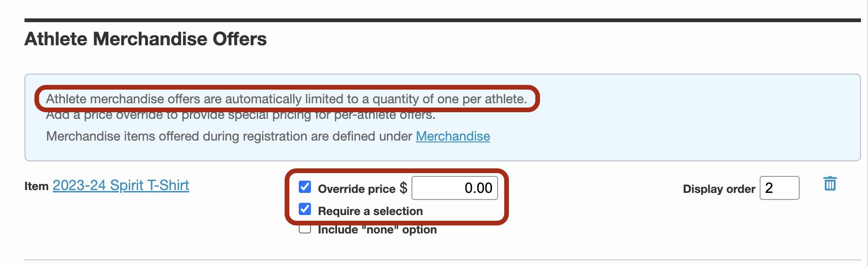Viewport: 868px width, 266px height.
Task: Uncheck the Override price checkbox
Action: [x=305, y=187]
